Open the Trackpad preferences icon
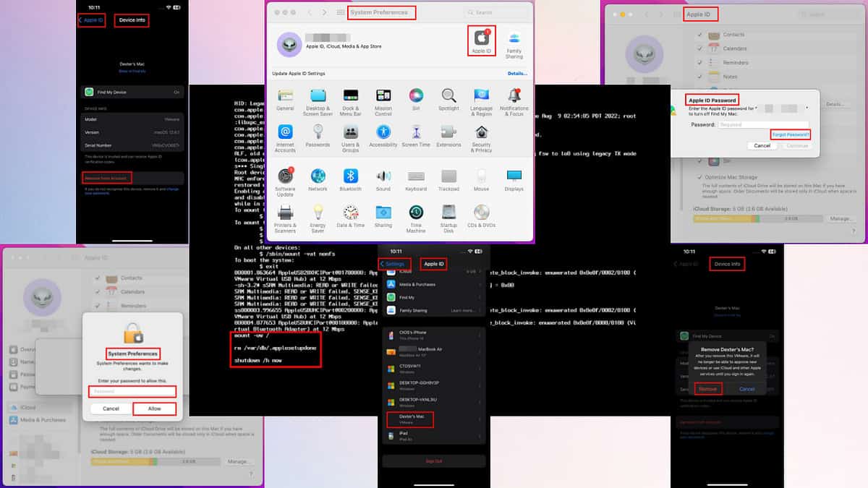 [448, 179]
